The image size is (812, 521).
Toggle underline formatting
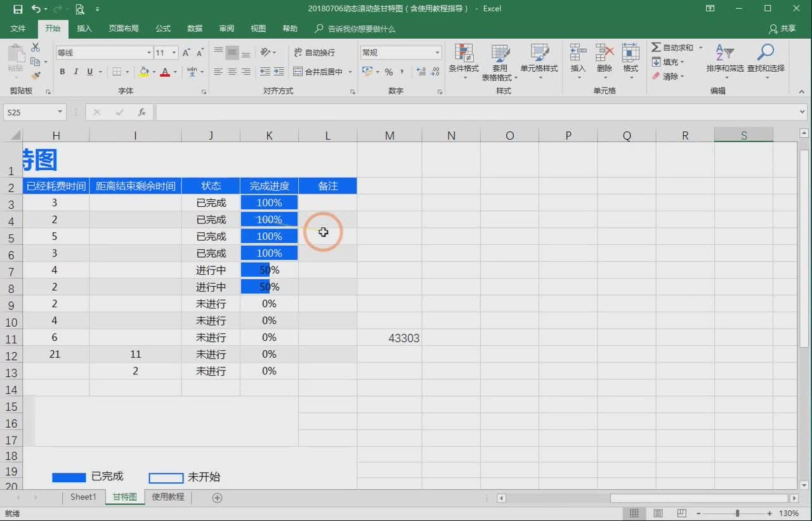coord(89,72)
